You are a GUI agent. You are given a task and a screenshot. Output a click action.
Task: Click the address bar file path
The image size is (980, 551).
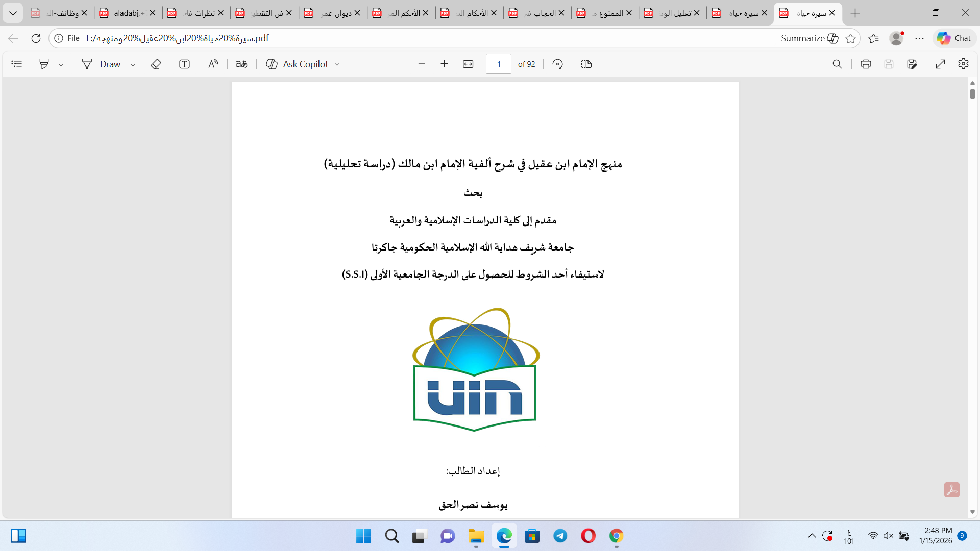point(177,38)
